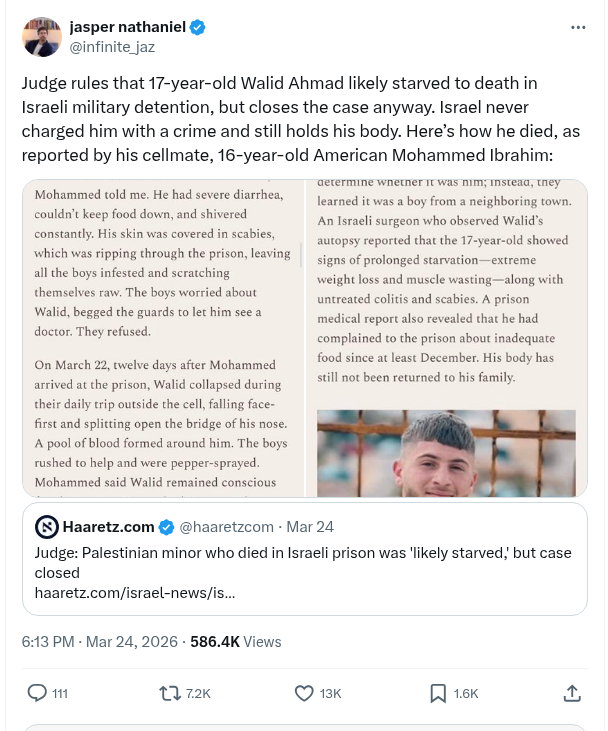Open the three-dot more options menu
Screen dimensions: 608x731
coord(578,28)
